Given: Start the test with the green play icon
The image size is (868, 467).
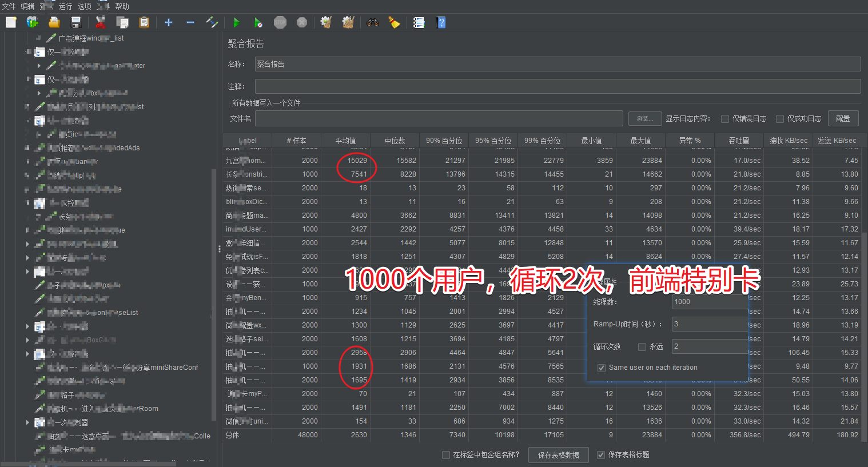Looking at the screenshot, I should click(237, 22).
